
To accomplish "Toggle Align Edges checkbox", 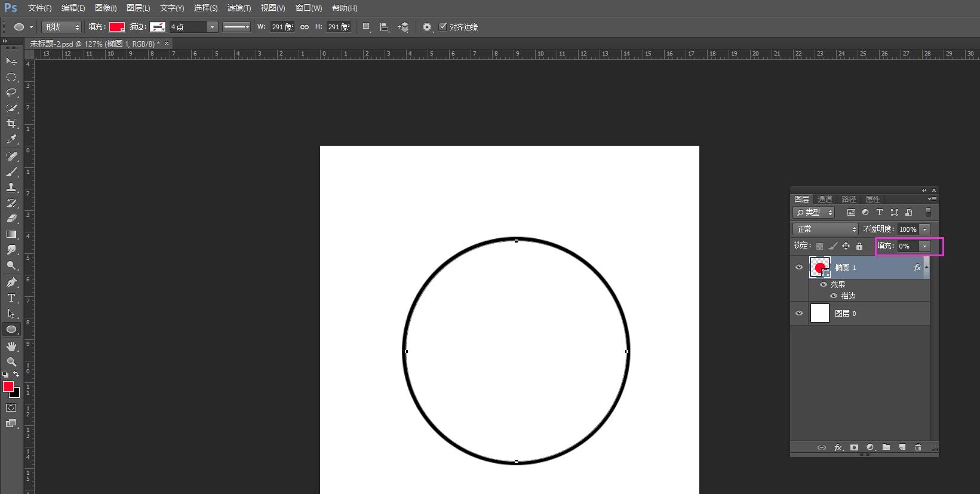I will [x=443, y=26].
